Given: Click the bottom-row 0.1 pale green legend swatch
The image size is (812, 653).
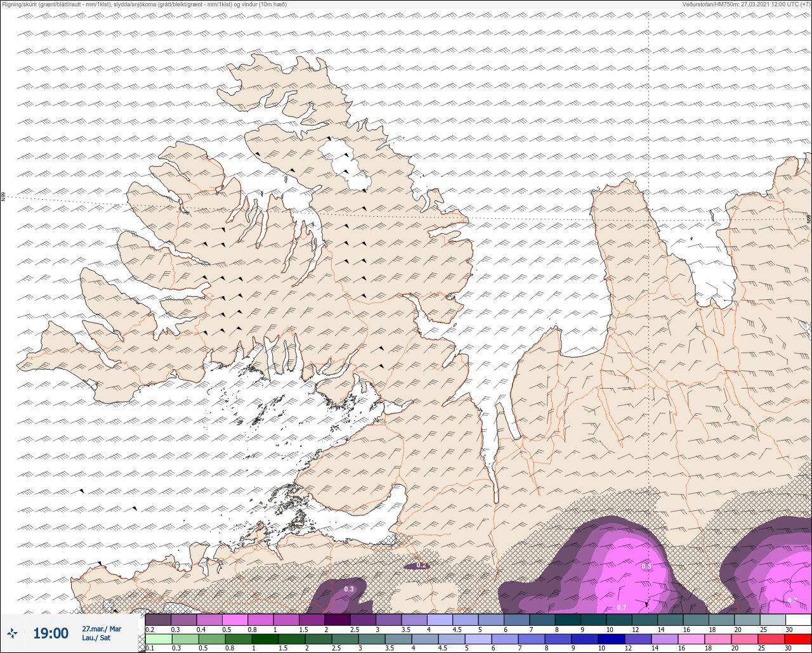Looking at the screenshot, I should click(x=159, y=639).
